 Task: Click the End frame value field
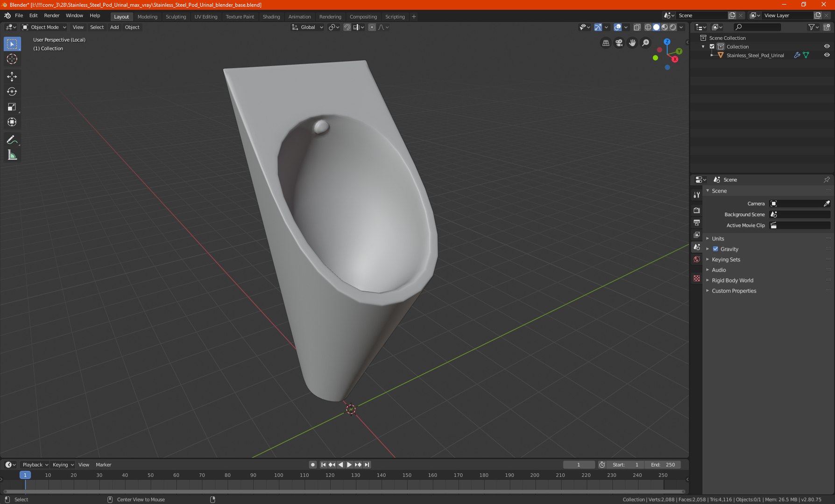[x=663, y=465]
